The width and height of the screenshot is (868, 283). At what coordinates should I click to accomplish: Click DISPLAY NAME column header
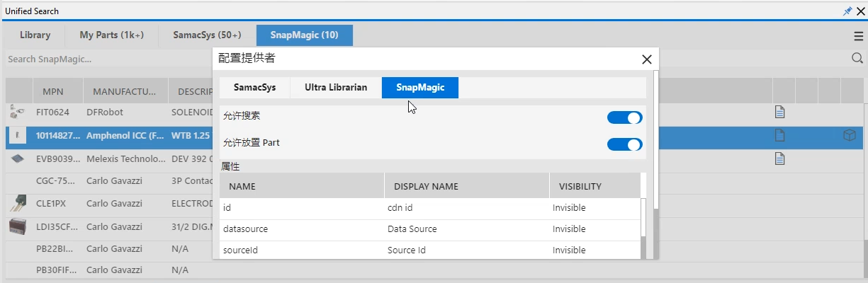[x=467, y=186]
